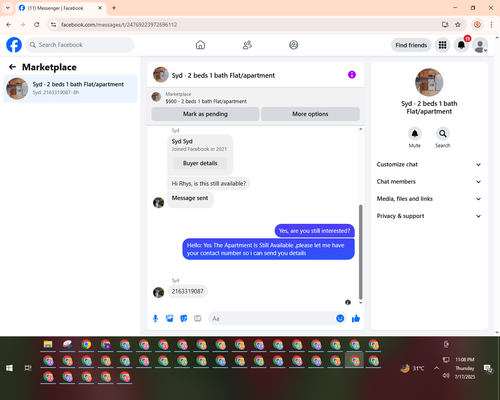Mark the listing as pending
This screenshot has width=500, height=400.
pos(205,114)
